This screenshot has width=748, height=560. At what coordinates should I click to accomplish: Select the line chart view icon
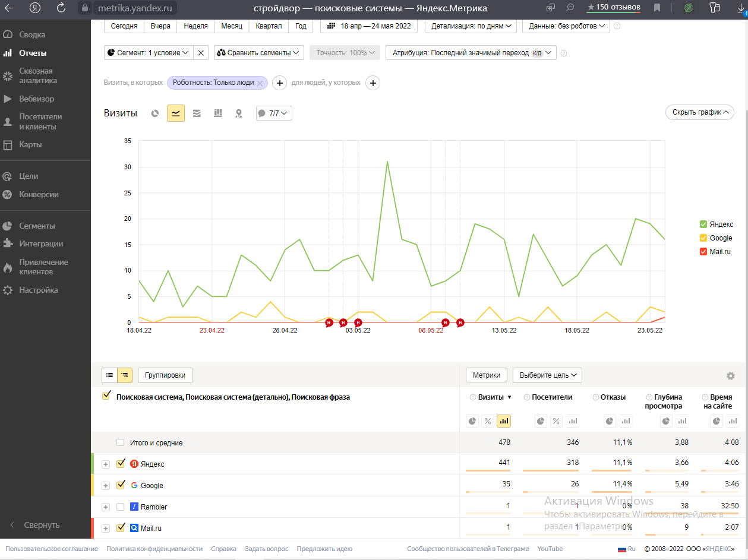coord(176,113)
